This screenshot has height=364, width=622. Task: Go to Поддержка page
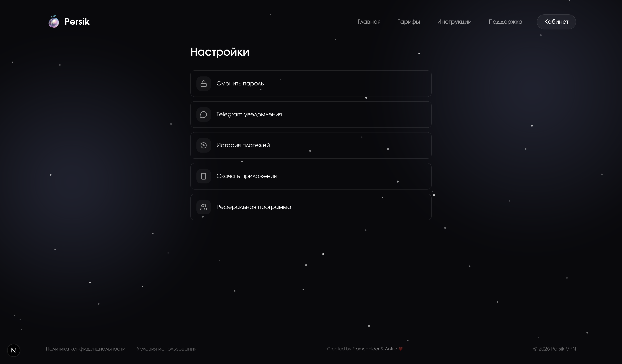pos(505,22)
